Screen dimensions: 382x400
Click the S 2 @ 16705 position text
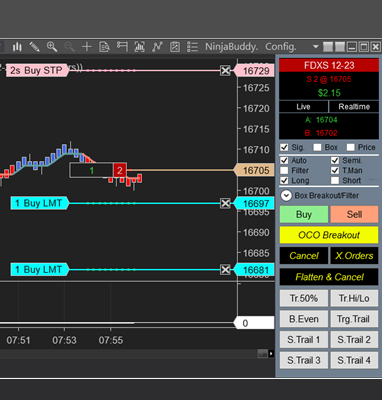(329, 79)
